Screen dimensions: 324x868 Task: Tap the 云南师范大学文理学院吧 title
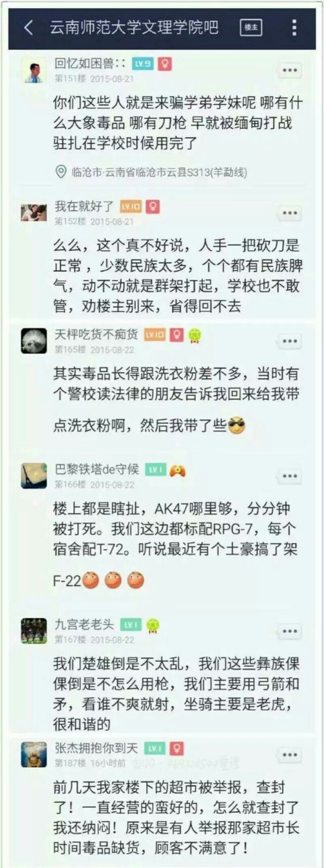point(134,27)
